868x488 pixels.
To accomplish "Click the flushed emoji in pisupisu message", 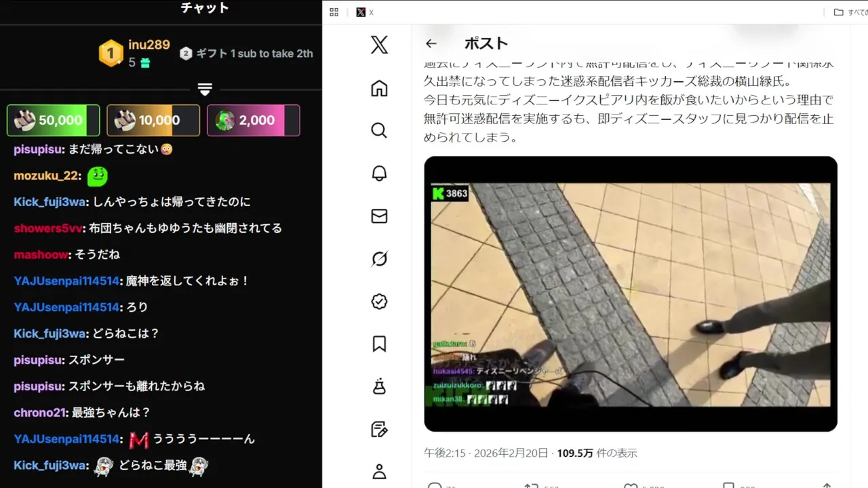I will click(167, 149).
